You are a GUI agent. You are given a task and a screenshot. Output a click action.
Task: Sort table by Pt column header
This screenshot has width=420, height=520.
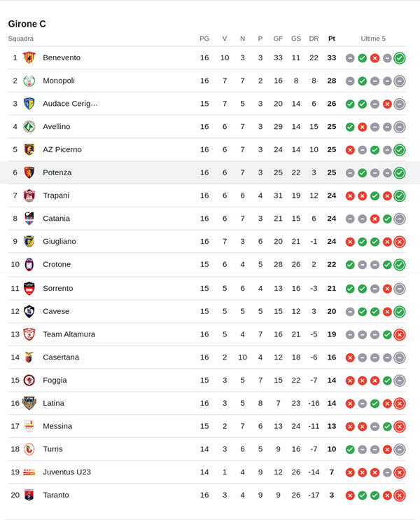(331, 39)
